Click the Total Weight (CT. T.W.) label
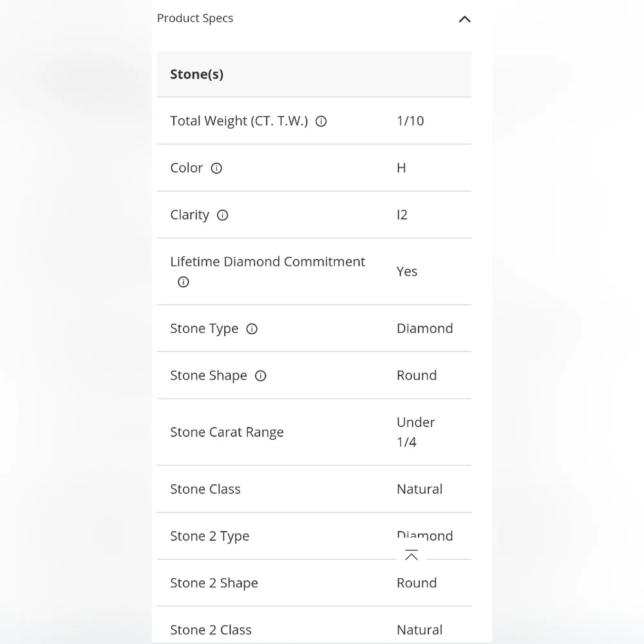 click(x=239, y=121)
